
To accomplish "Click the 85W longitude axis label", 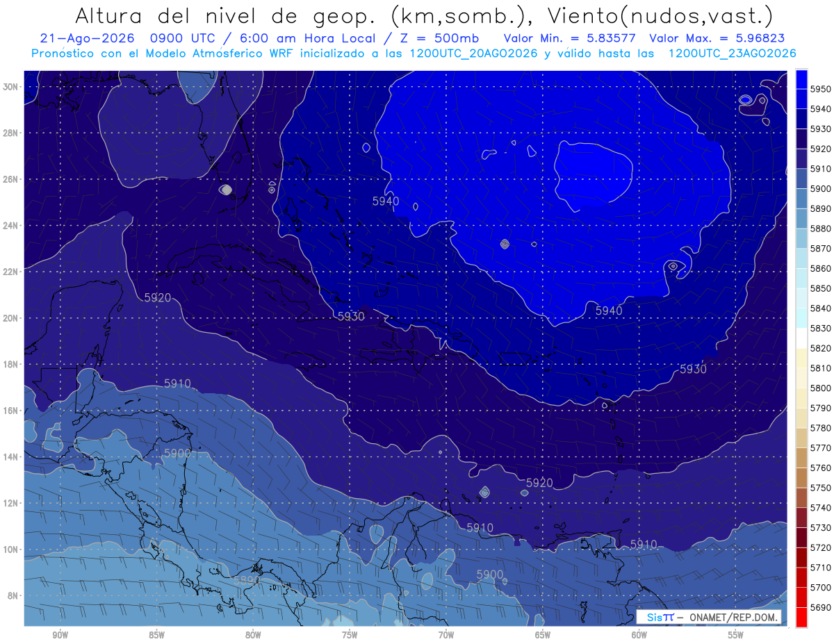I will [x=156, y=636].
